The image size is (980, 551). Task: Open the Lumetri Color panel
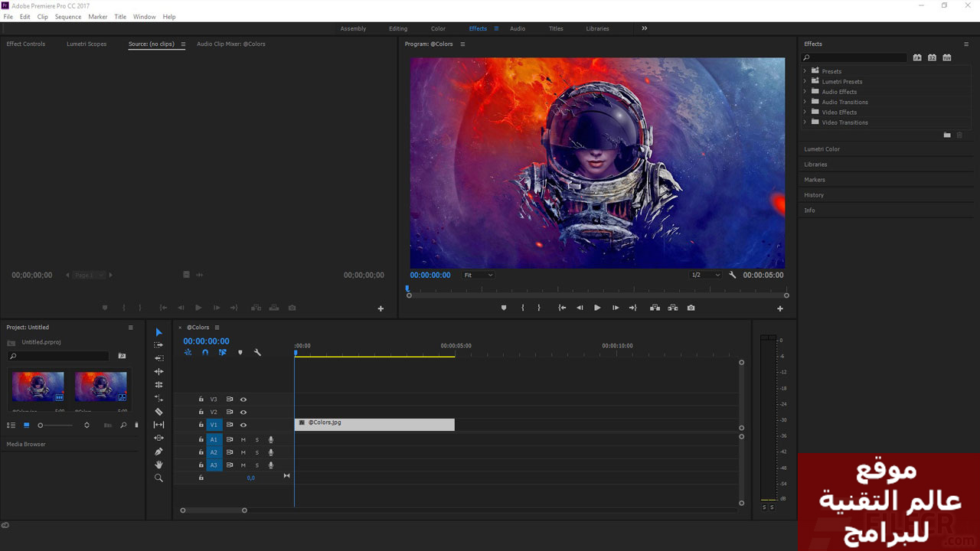[x=822, y=149]
